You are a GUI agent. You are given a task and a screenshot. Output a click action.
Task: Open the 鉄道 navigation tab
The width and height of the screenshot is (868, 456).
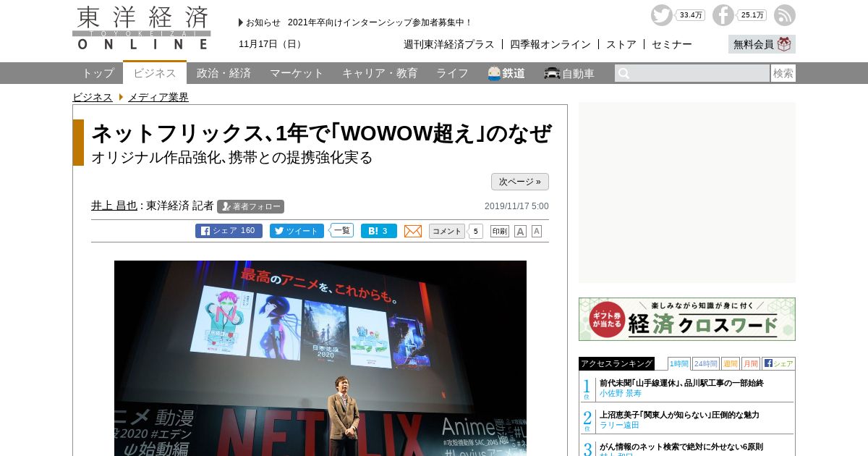pos(506,73)
